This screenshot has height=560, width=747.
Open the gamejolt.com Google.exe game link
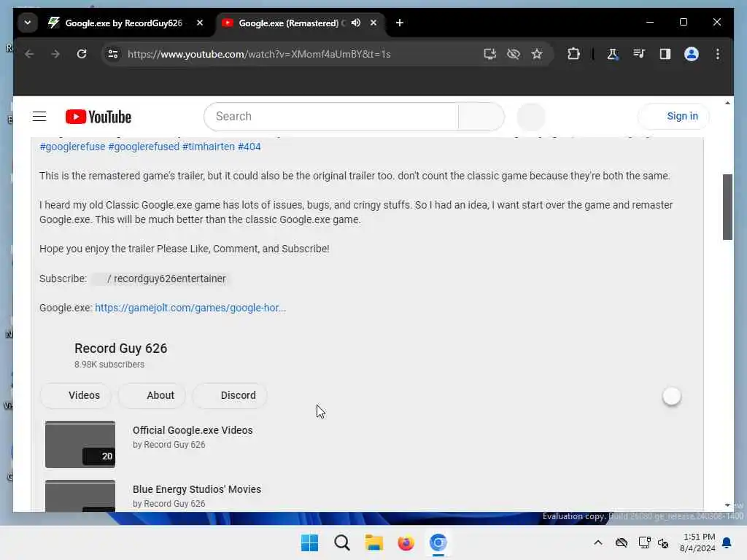click(190, 308)
